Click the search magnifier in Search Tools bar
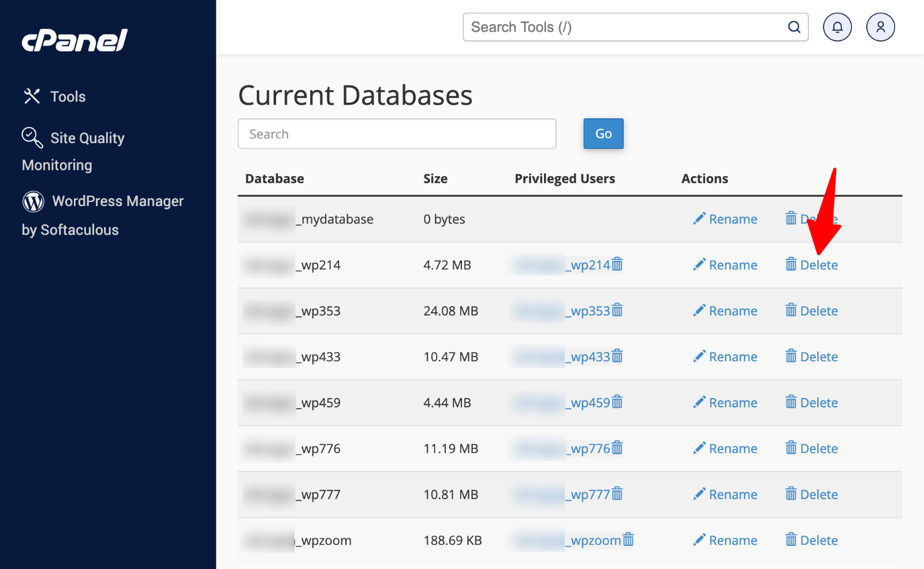The image size is (924, 569). tap(794, 27)
